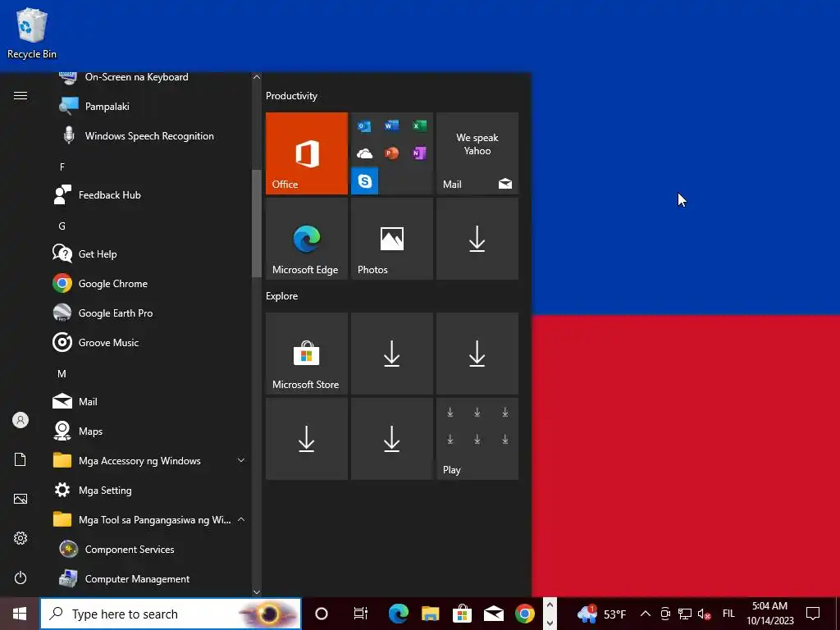This screenshot has height=630, width=840.
Task: Open Excel icon in Office tile group
Action: click(x=419, y=126)
